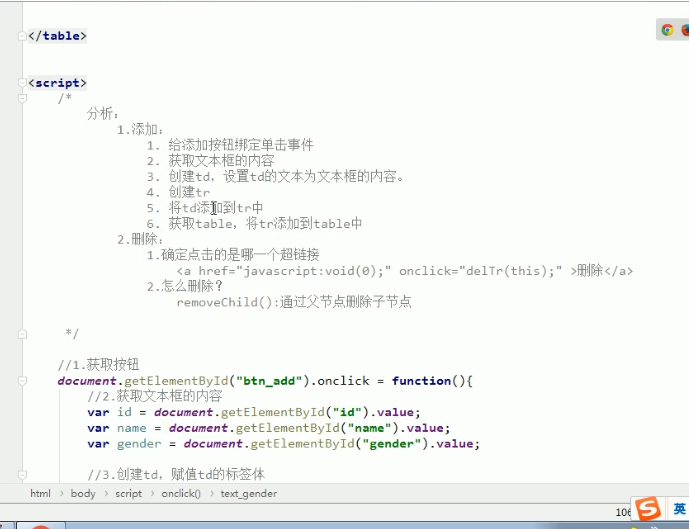
Task: Place cursor on </table> tag
Action: (x=57, y=36)
